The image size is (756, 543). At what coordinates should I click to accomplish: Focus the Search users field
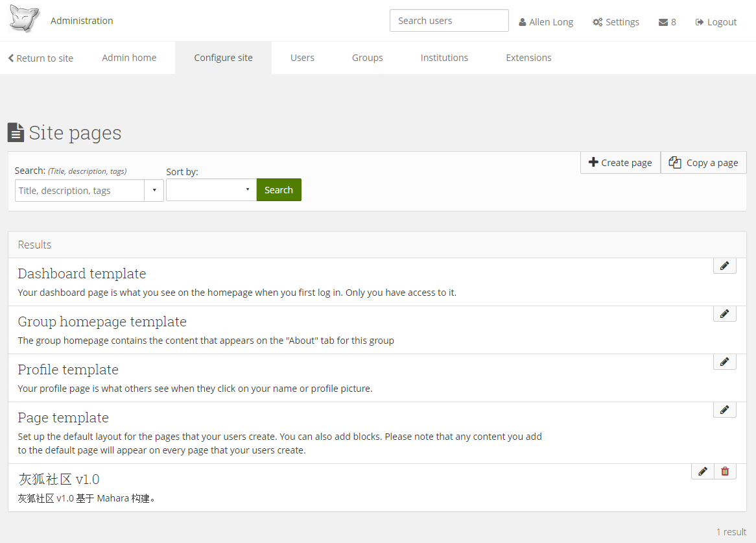coord(449,21)
